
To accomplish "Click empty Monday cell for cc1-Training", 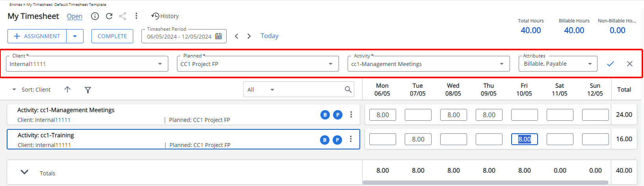I will coord(383,139).
